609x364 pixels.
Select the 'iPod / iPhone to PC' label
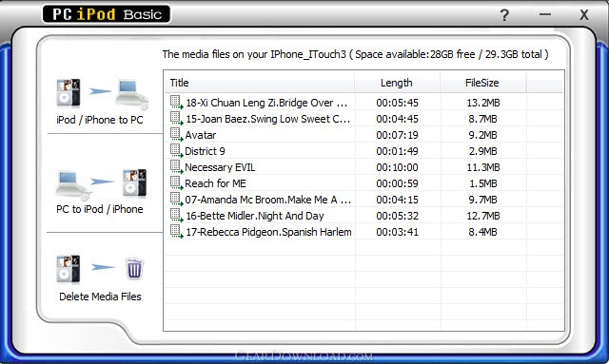pos(100,120)
